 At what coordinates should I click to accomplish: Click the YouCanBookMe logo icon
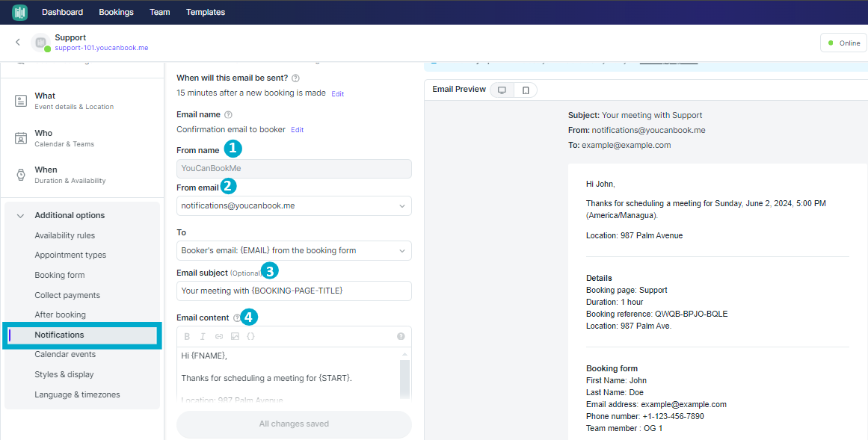[20, 12]
